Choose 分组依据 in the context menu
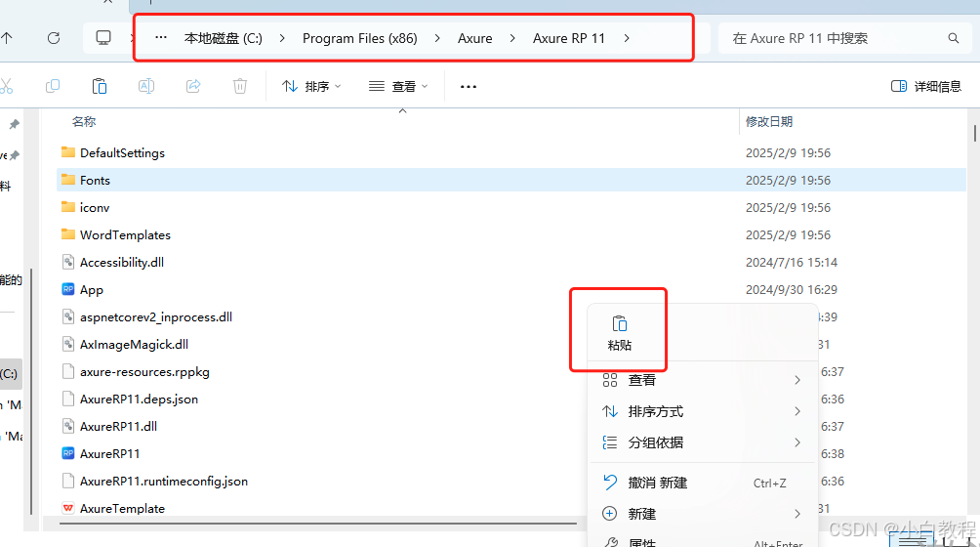Viewport: 980px width, 547px height. 703,442
